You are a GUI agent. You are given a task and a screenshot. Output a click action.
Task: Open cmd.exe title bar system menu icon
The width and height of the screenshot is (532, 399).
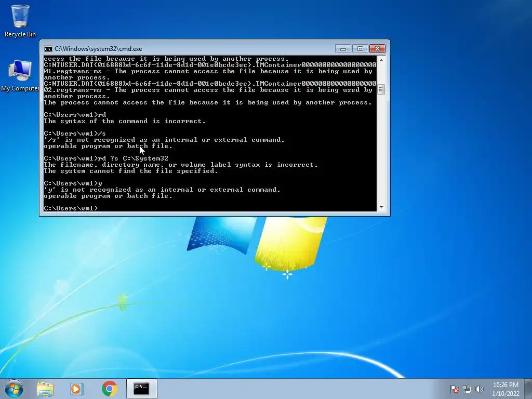point(48,49)
